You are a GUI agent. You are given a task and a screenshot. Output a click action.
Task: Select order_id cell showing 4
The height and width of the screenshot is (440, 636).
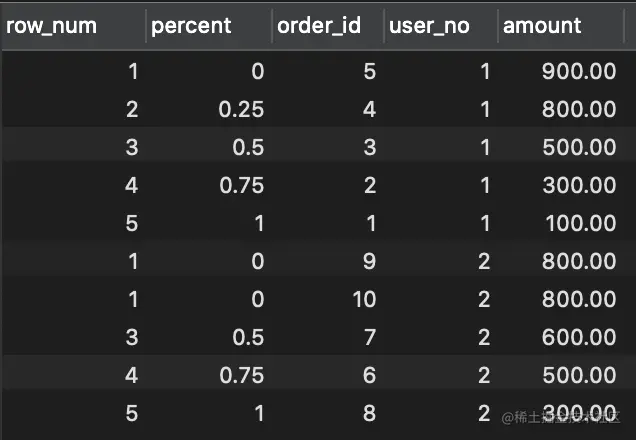pos(370,110)
